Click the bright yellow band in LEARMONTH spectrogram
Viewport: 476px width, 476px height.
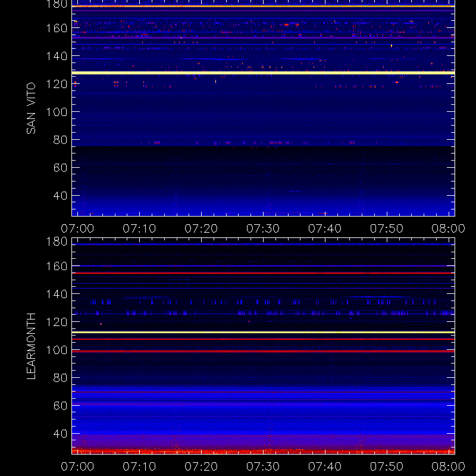point(263,333)
